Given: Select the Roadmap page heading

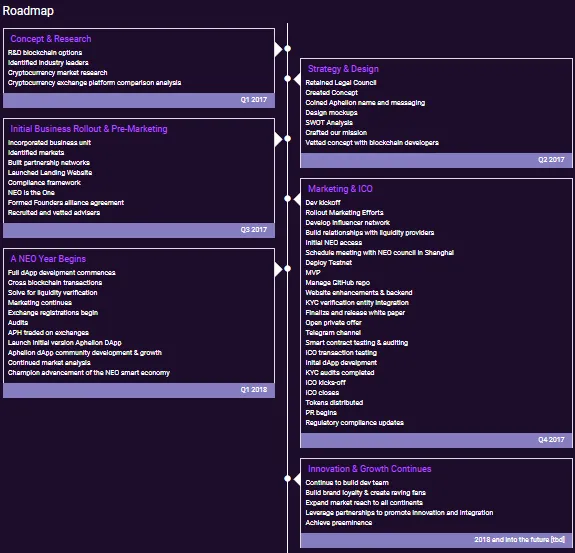Looking at the screenshot, I should coord(28,11).
